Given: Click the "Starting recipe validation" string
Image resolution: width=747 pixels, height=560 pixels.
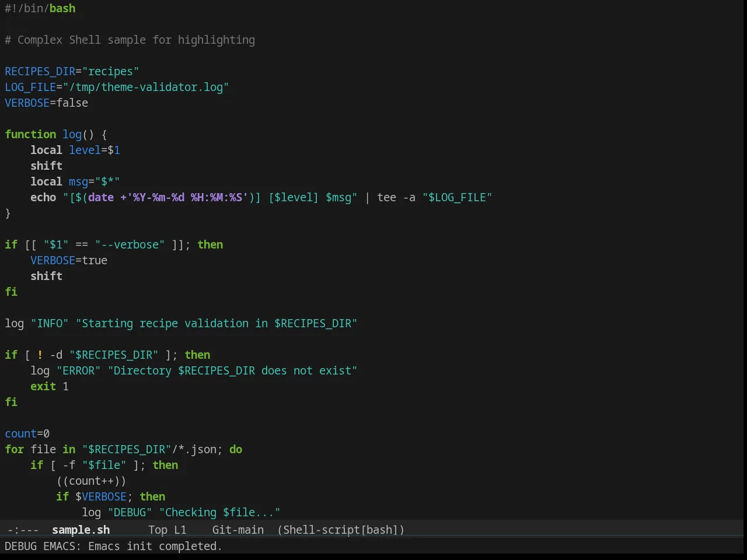Looking at the screenshot, I should point(217,323).
